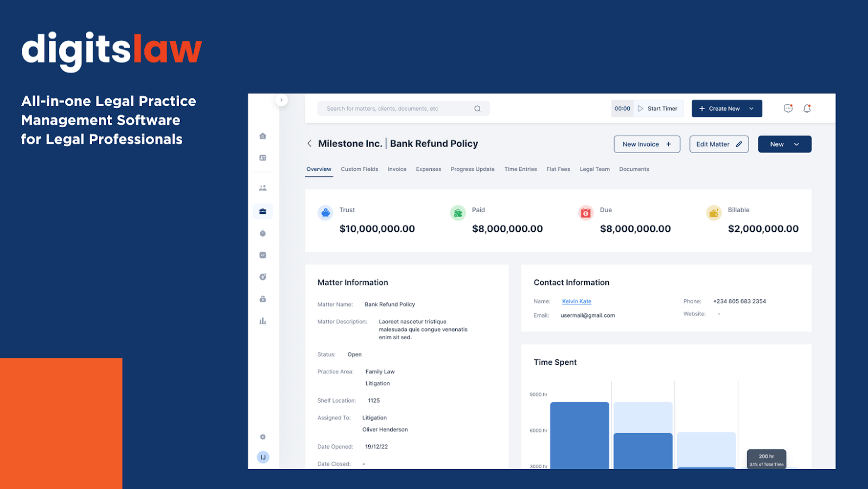
Task: Expand the New button dropdown chevron
Action: pyautogui.click(x=796, y=144)
